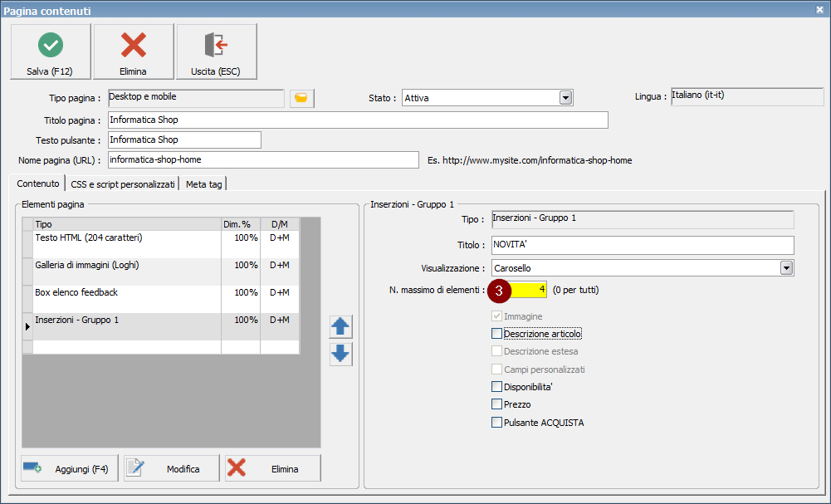Click bottom Elimina button under elements list
The width and height of the screenshot is (831, 504).
point(273,468)
